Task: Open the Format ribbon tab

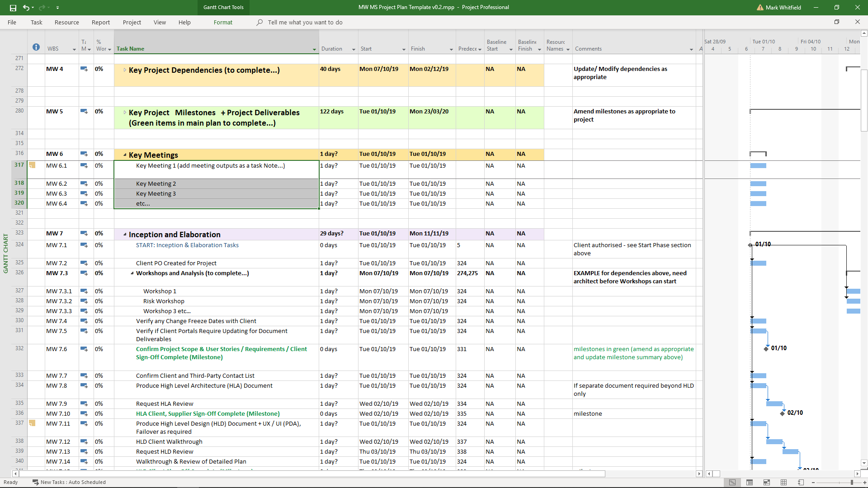Action: [223, 22]
